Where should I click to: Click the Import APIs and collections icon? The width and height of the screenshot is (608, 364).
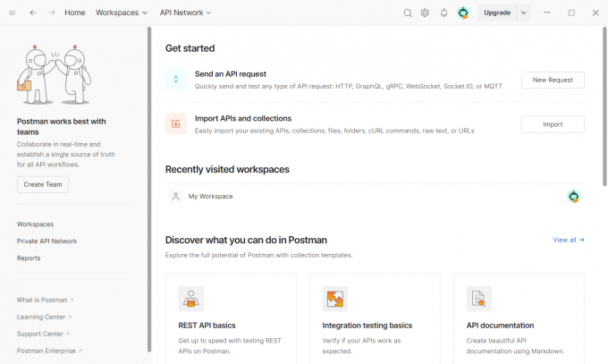click(x=175, y=123)
